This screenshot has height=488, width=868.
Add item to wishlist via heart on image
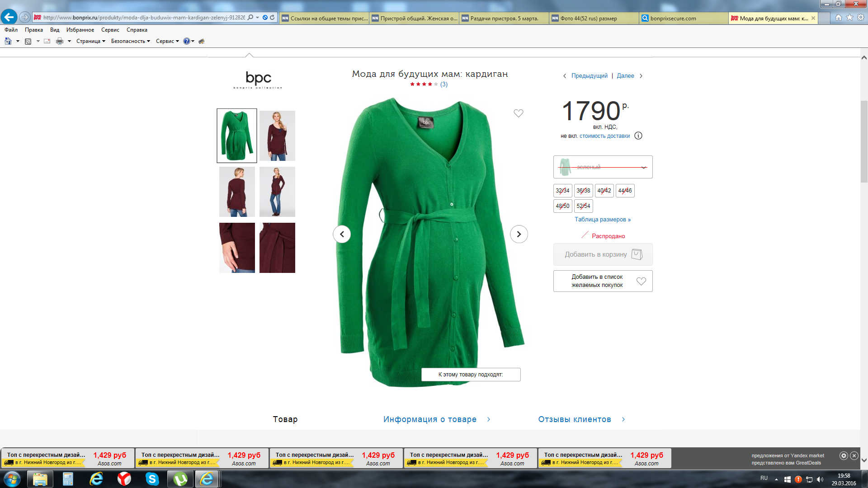click(x=519, y=113)
